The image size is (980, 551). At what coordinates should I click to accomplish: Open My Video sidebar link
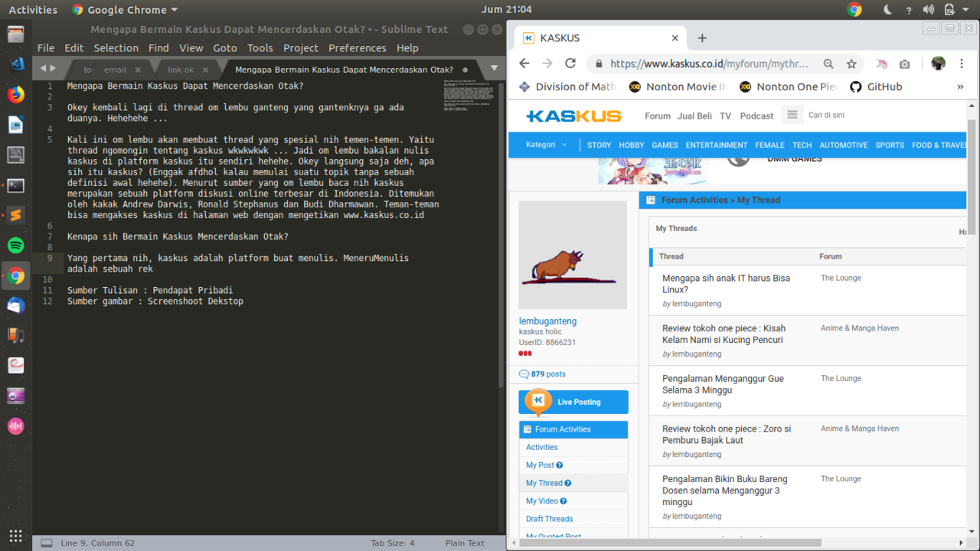pyautogui.click(x=542, y=501)
